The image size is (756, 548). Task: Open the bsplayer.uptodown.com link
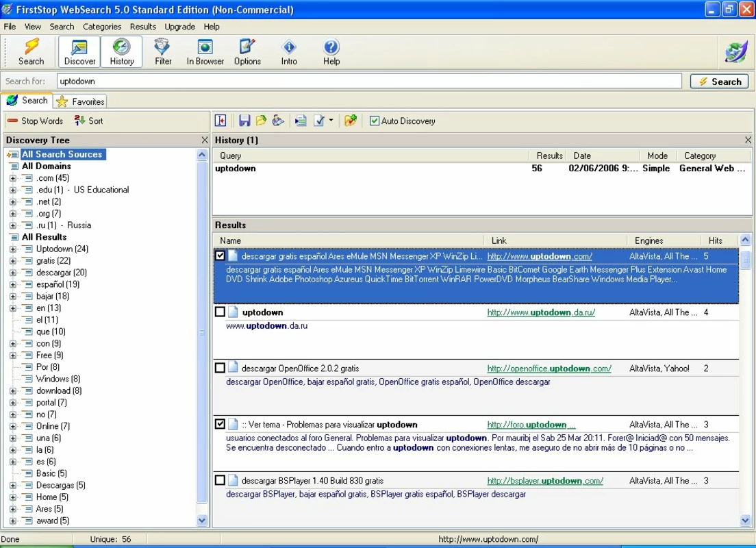(x=545, y=481)
